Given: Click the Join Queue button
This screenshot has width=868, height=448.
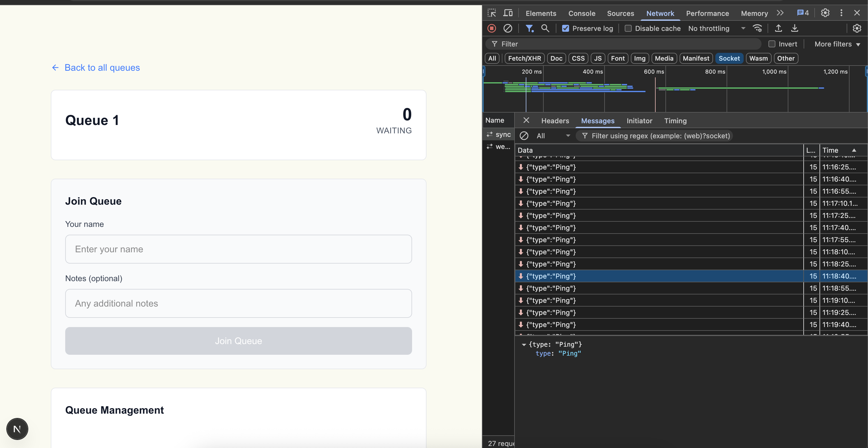Looking at the screenshot, I should tap(238, 341).
